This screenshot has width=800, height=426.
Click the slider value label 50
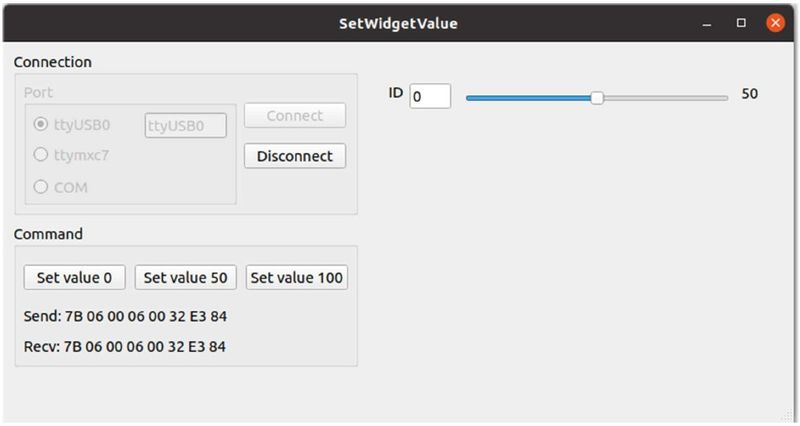click(750, 94)
